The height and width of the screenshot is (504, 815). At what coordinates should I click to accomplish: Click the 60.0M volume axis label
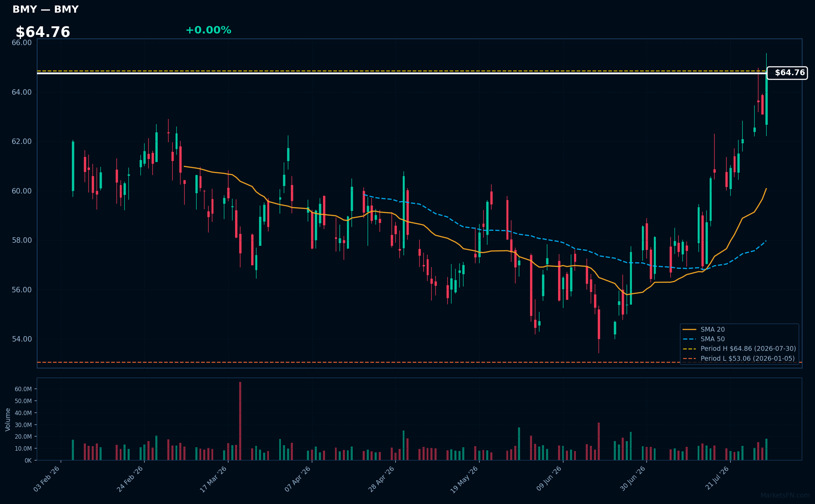(x=23, y=389)
